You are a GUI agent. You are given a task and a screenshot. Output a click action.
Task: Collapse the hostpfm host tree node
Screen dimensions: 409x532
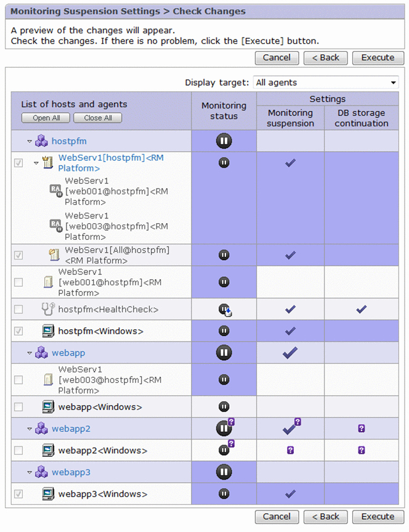click(x=29, y=142)
